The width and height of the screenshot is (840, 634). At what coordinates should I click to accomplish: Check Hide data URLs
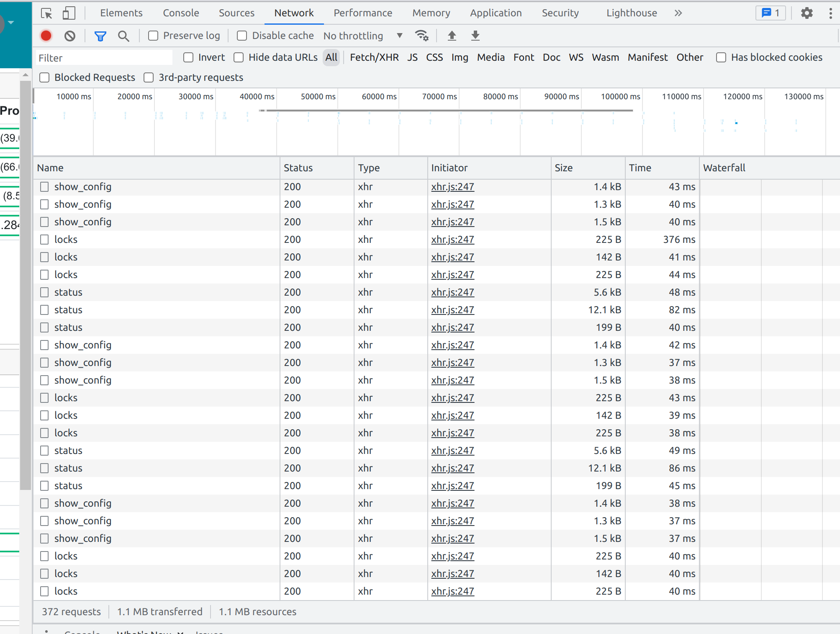coord(238,57)
